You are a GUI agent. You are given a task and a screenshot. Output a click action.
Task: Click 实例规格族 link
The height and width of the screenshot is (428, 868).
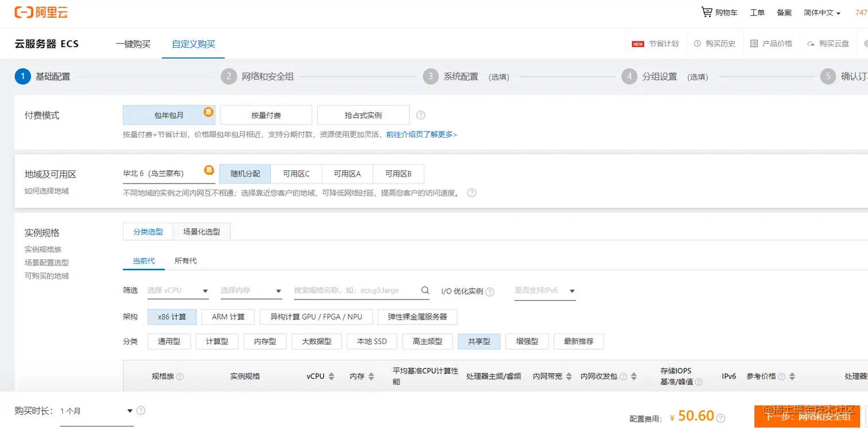(x=43, y=250)
